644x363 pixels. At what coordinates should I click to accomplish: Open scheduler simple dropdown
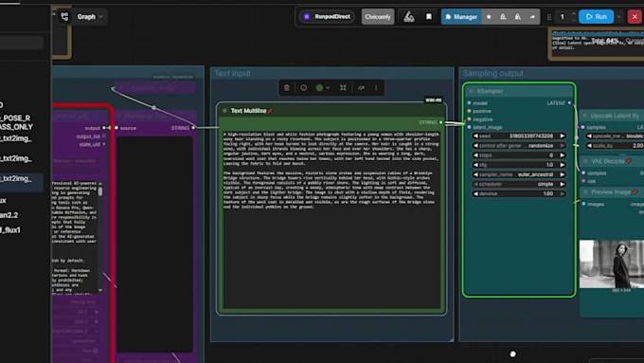519,184
